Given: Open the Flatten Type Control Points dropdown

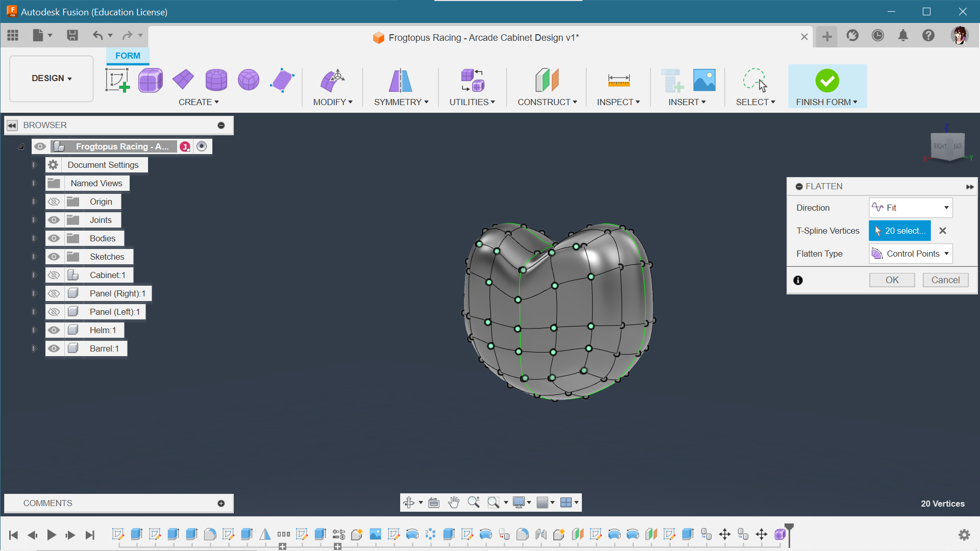Looking at the screenshot, I should (x=911, y=254).
